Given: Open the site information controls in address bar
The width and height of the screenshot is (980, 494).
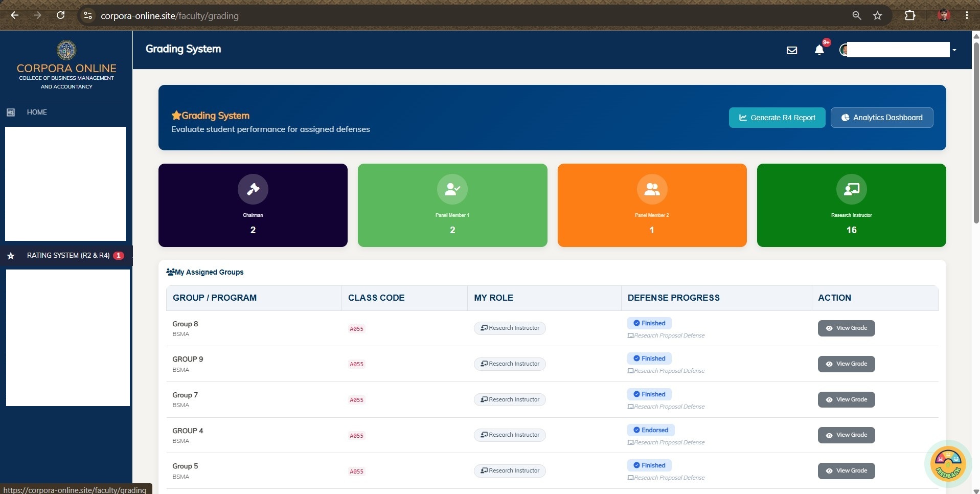Looking at the screenshot, I should pos(88,15).
